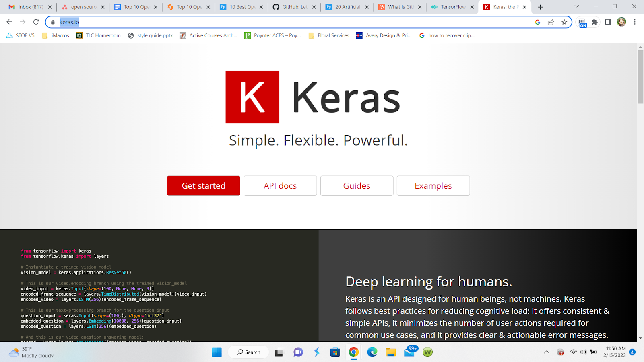Toggle the extension marked ON
The image size is (644, 362).
coord(582,22)
